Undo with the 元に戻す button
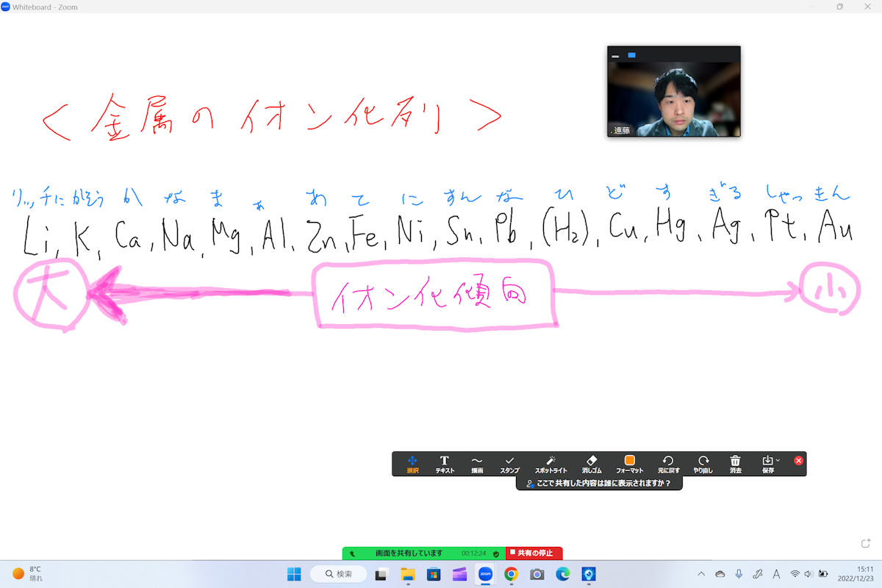882x588 pixels. coord(668,463)
